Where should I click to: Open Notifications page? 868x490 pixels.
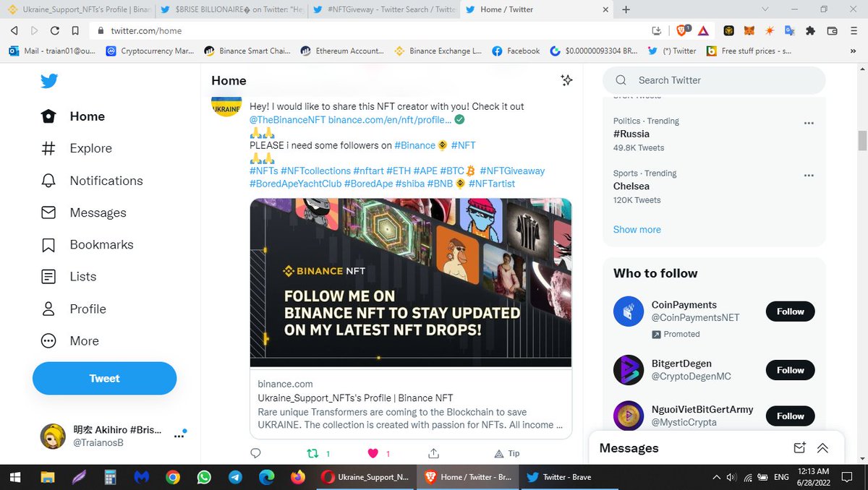[92, 181]
